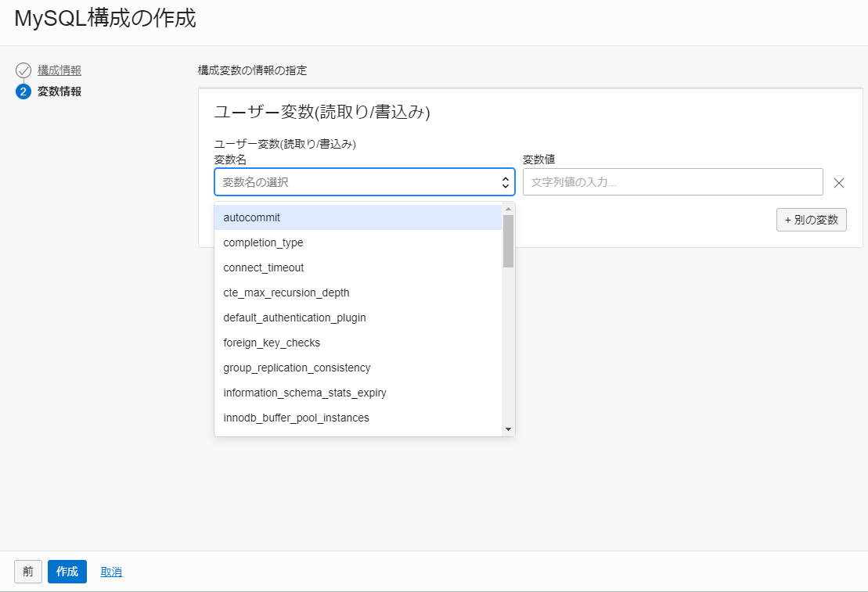Viewport: 868px width, 592px height.
Task: Click step 2 circle for 変数情報
Action: point(23,91)
